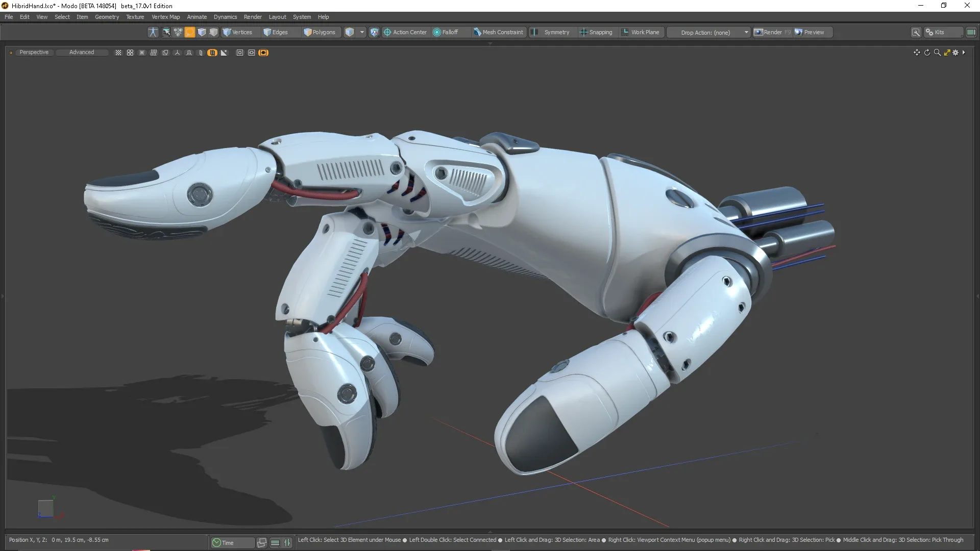
Task: Click the viewport pan (move arrows) icon
Action: [917, 53]
